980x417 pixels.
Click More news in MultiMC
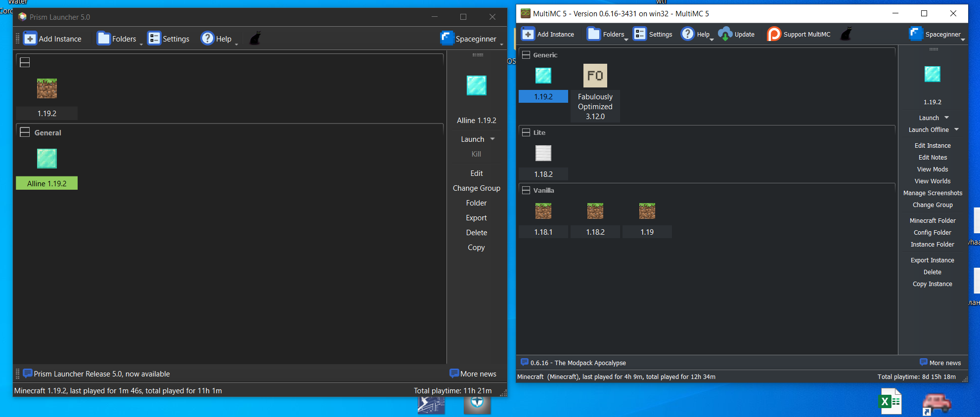[940, 363]
